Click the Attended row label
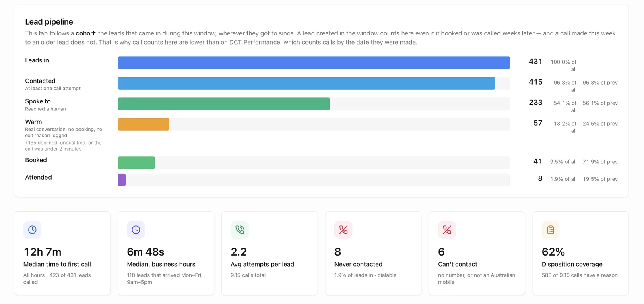 (38, 177)
